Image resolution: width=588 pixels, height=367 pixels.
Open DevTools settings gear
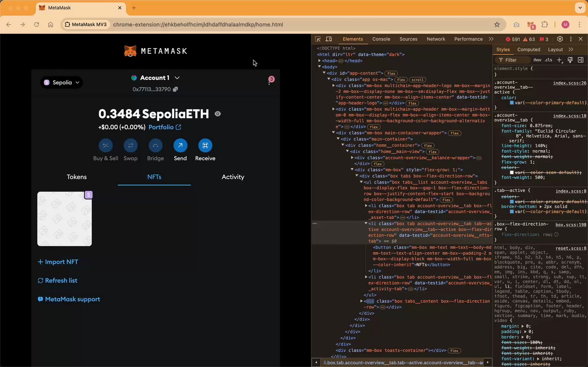pos(560,39)
